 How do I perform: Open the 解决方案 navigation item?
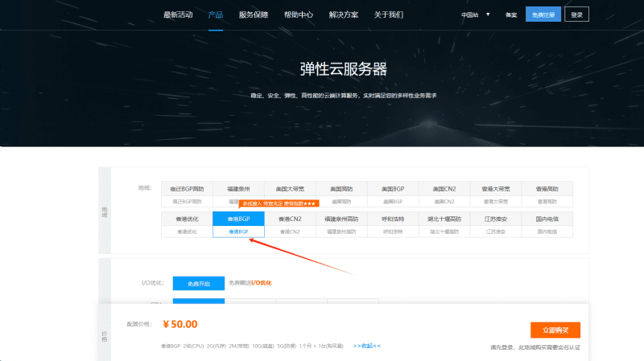pos(344,14)
